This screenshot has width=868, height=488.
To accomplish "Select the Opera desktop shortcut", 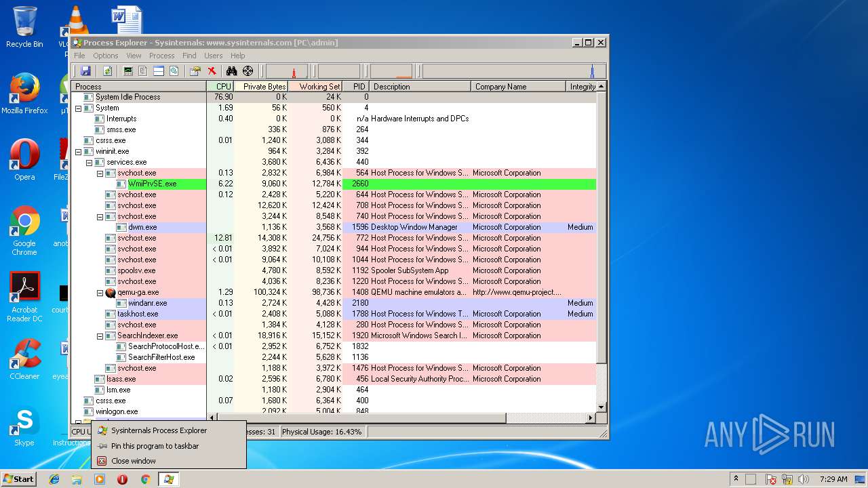I will coord(24,160).
